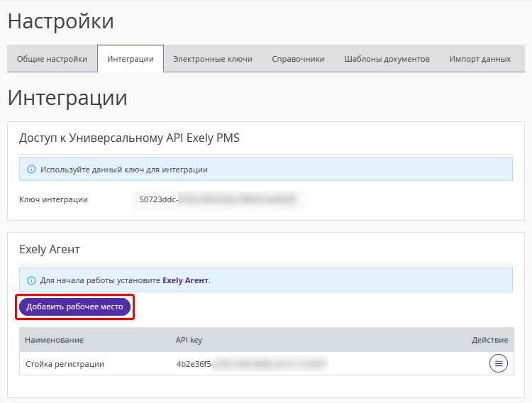Click the API key of Стойка регистрации
Image resolution: width=532 pixels, height=403 pixels.
click(251, 364)
